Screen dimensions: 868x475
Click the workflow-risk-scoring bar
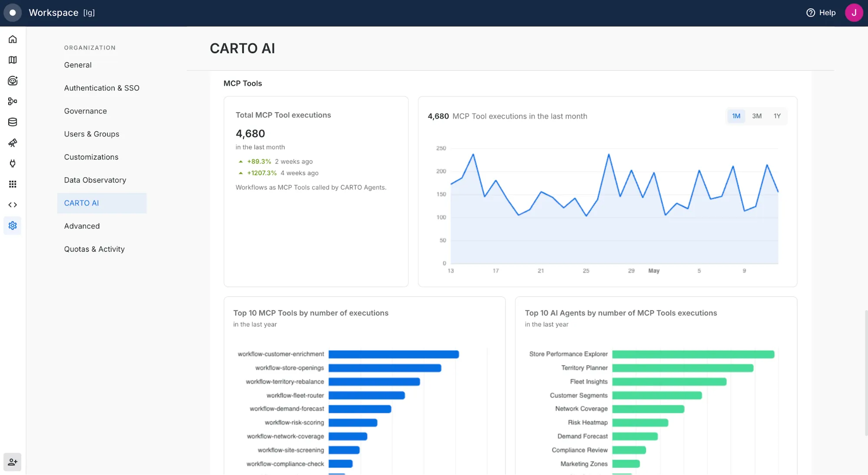[353, 422]
